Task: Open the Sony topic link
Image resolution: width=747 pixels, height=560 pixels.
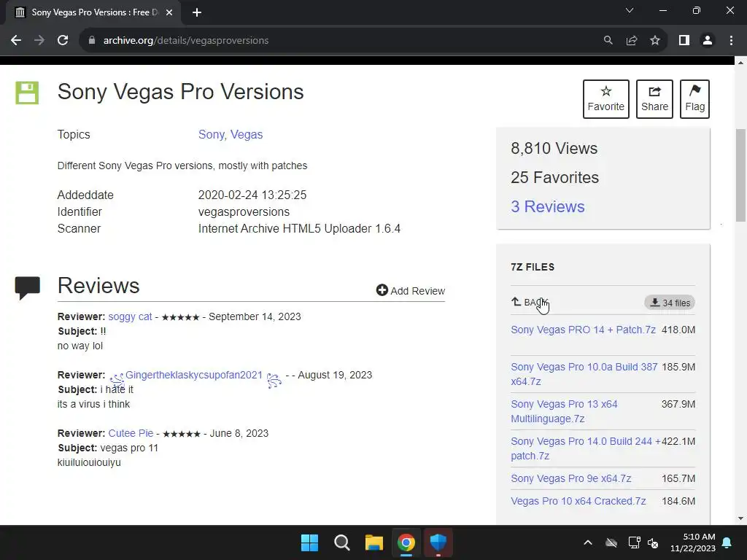Action: (x=212, y=135)
